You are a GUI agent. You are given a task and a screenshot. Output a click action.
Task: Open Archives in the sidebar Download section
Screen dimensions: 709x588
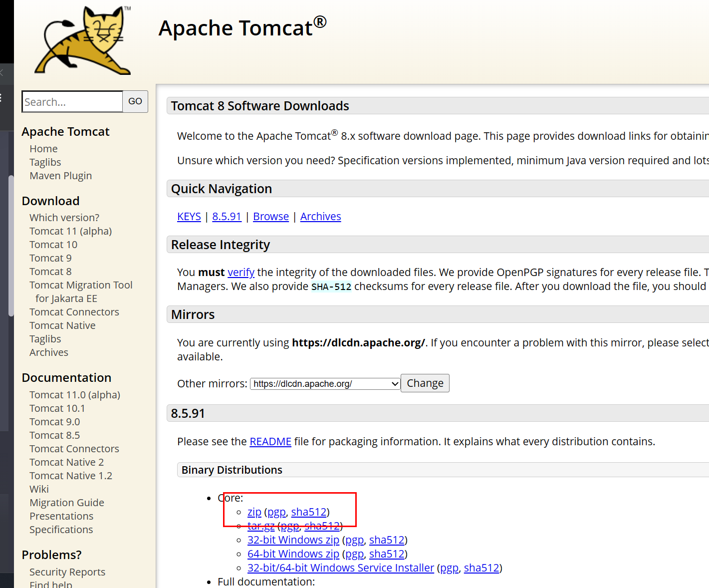pyautogui.click(x=49, y=352)
